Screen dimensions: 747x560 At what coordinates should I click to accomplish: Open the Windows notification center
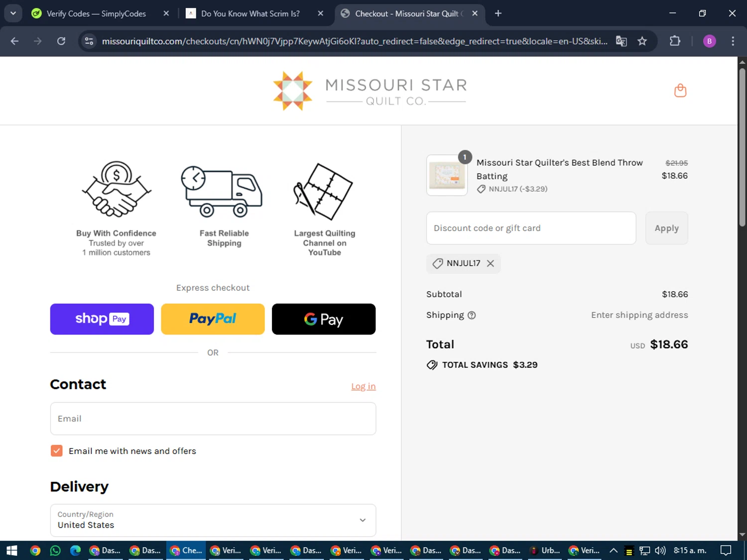tap(726, 551)
